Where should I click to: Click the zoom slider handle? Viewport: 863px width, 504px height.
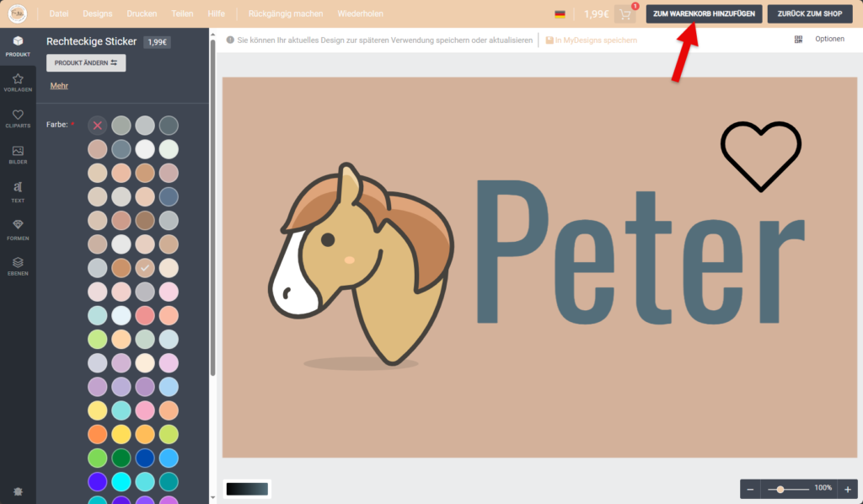pyautogui.click(x=781, y=489)
